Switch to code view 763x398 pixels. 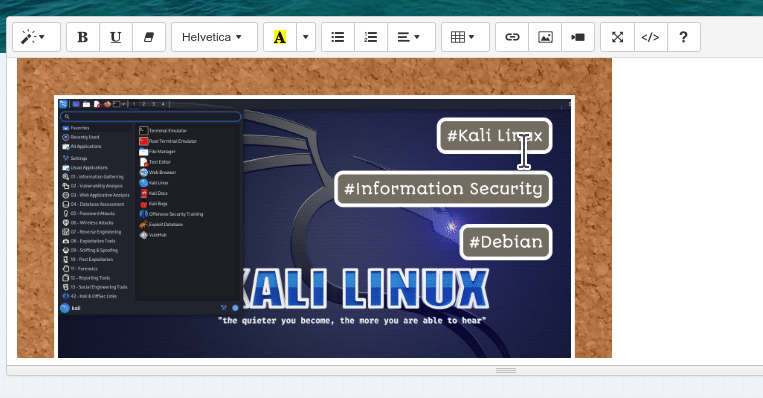651,37
